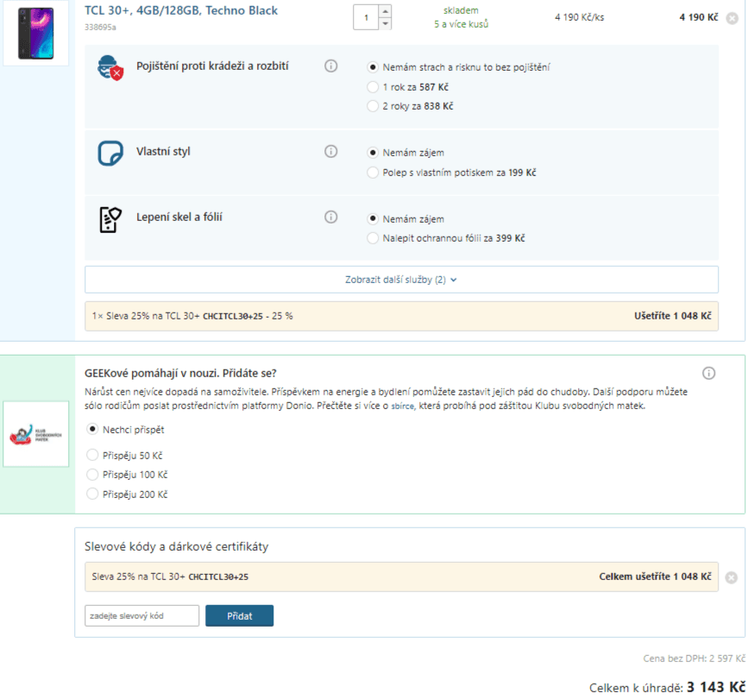
Task: Click the 4 190 Kč/ks unit price
Action: click(x=579, y=17)
